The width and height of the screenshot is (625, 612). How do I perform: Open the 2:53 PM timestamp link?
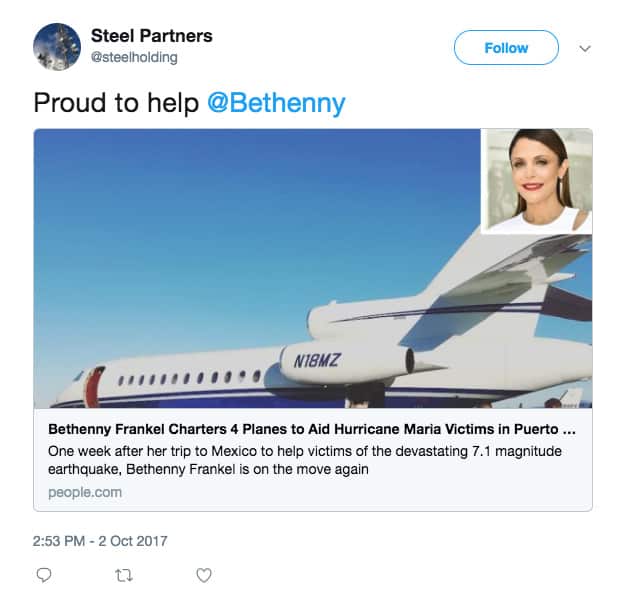click(100, 541)
